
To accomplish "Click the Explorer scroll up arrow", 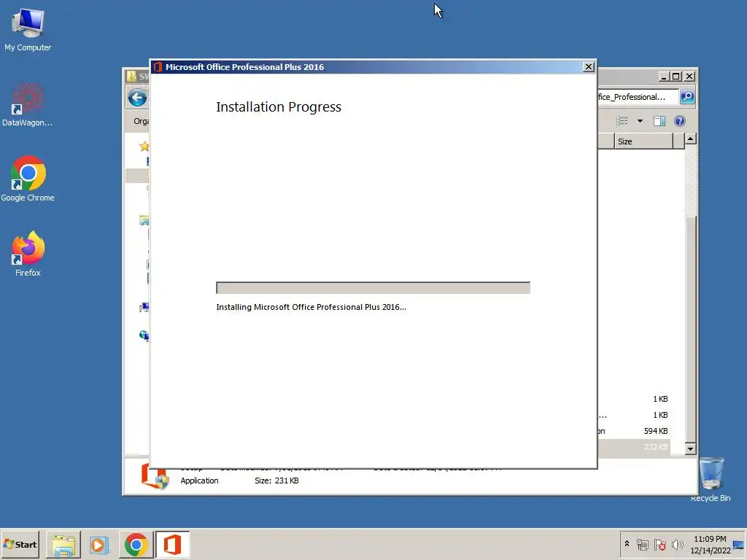I will point(690,139).
